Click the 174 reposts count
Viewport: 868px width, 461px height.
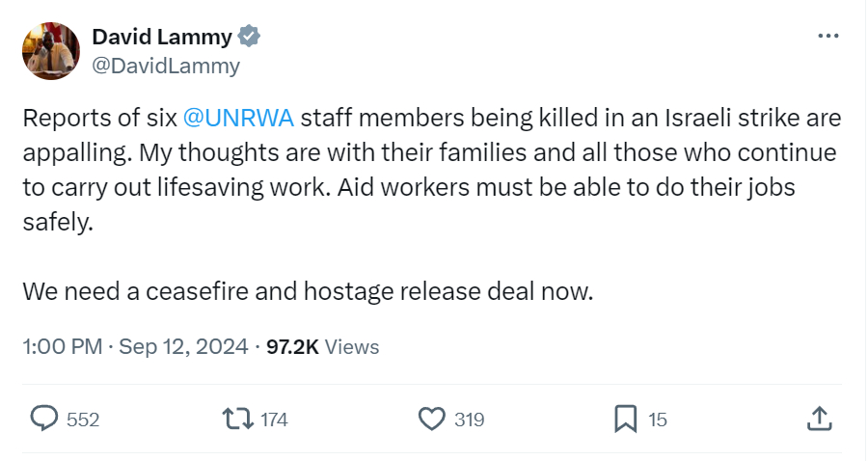pyautogui.click(x=274, y=420)
